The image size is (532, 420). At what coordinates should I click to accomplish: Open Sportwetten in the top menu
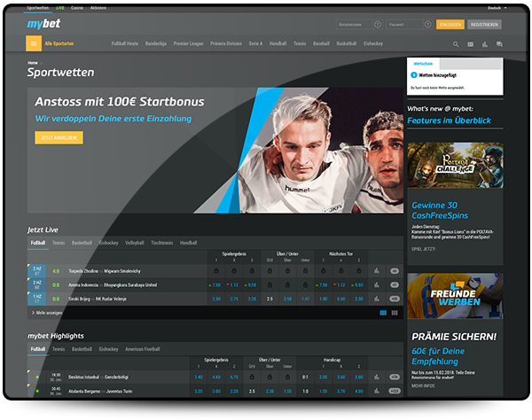point(37,8)
